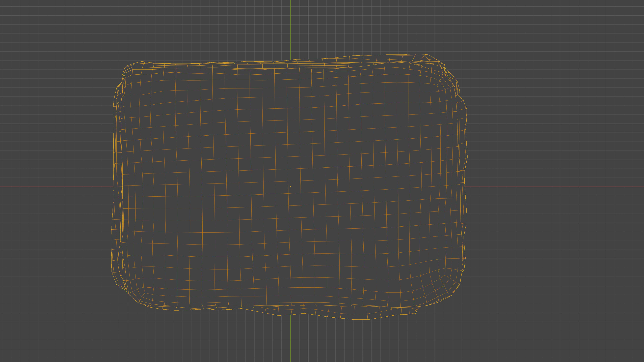Screen dimensions: 644x362
Task: Click the highest peak of the mesh top-right
Action: pyautogui.click(x=416, y=54)
